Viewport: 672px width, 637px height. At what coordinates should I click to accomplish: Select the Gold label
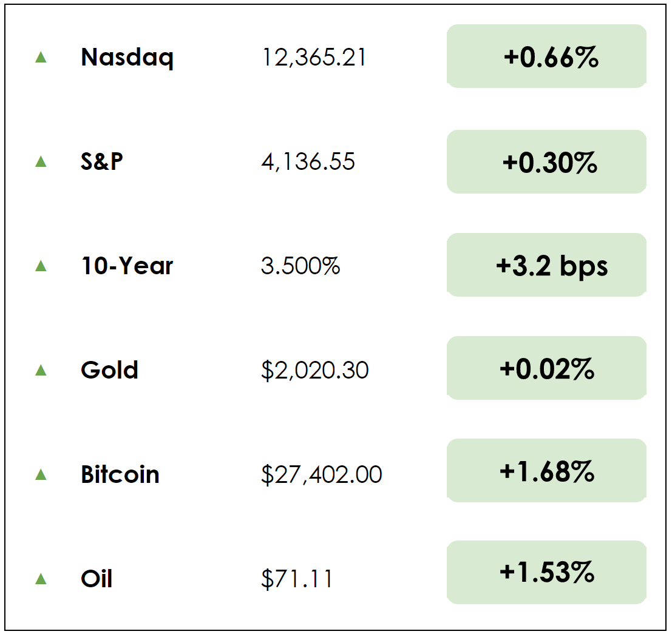pos(109,370)
